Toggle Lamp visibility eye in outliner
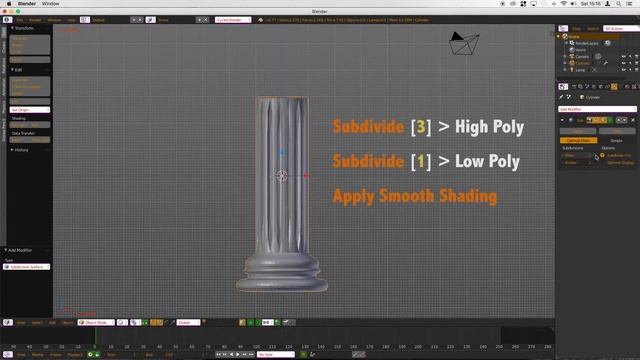This screenshot has height=360, width=640. tap(624, 70)
